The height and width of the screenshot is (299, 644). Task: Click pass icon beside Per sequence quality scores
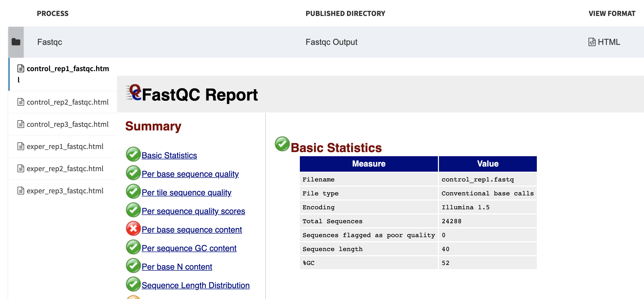tap(133, 210)
